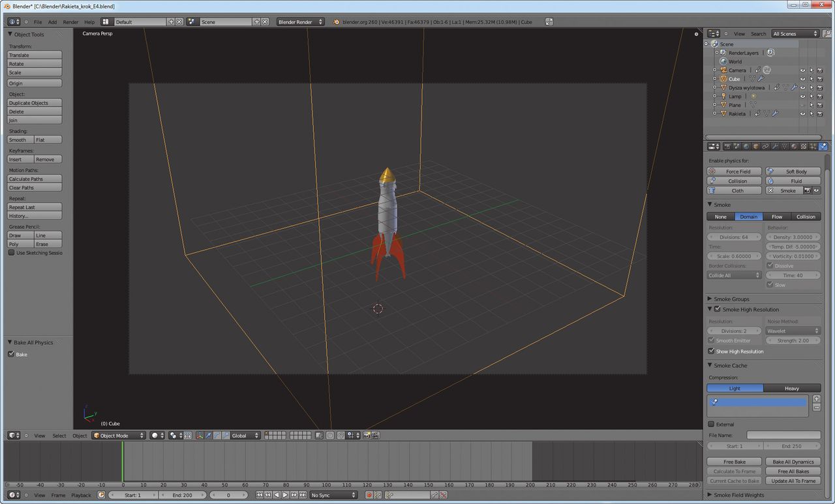Open the Physics properties tab icon
This screenshot has height=504, width=835.
point(823,147)
